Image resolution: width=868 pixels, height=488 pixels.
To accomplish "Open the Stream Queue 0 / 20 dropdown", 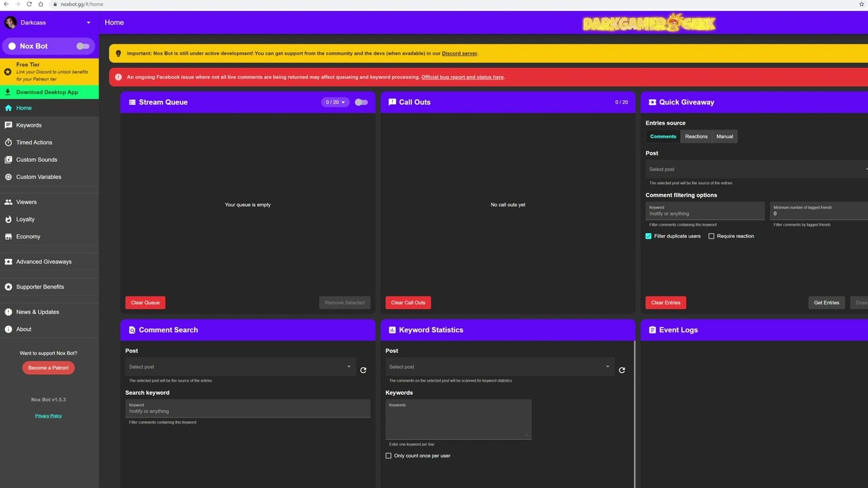I will (336, 102).
